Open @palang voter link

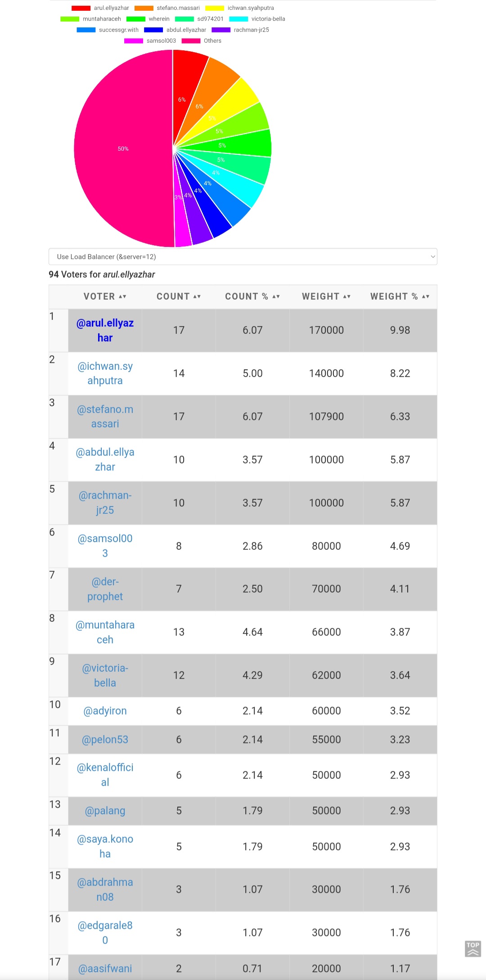click(105, 811)
